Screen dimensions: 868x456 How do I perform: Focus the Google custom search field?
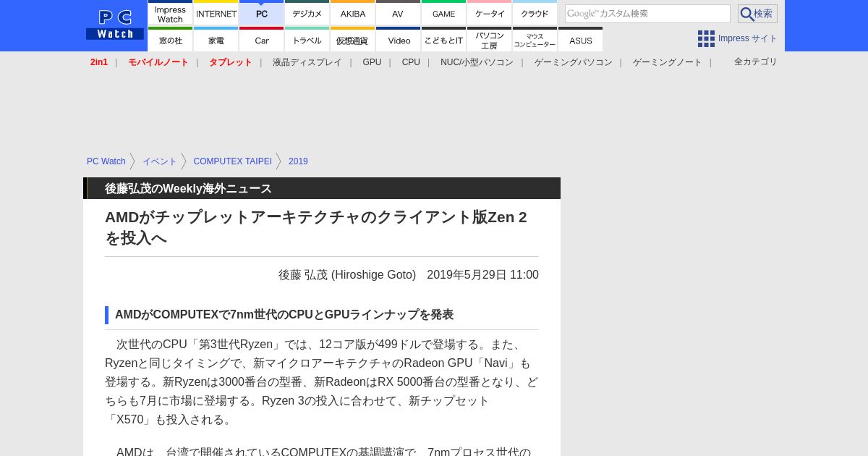click(647, 14)
